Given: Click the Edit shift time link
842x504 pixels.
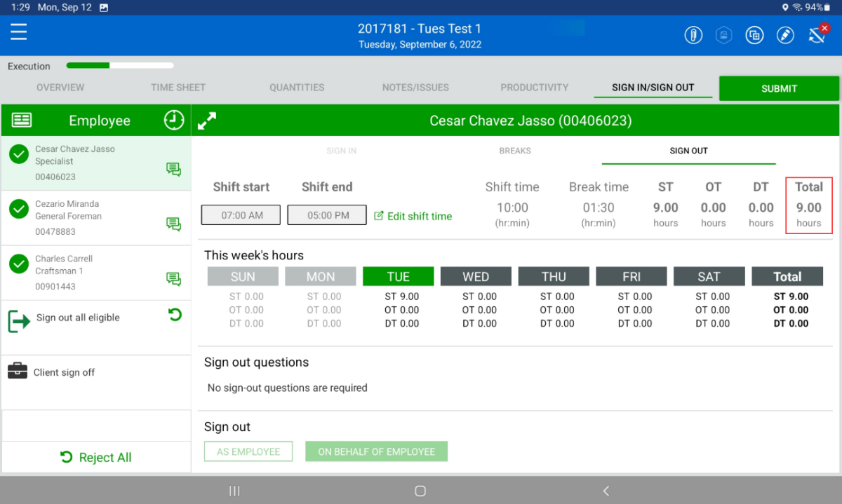Looking at the screenshot, I should pyautogui.click(x=413, y=216).
